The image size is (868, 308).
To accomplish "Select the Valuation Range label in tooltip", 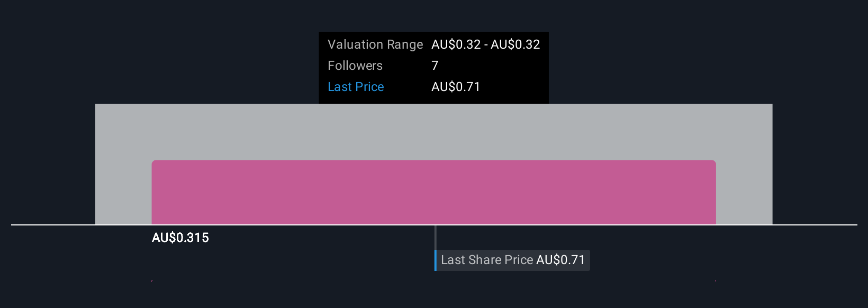I will coord(375,44).
